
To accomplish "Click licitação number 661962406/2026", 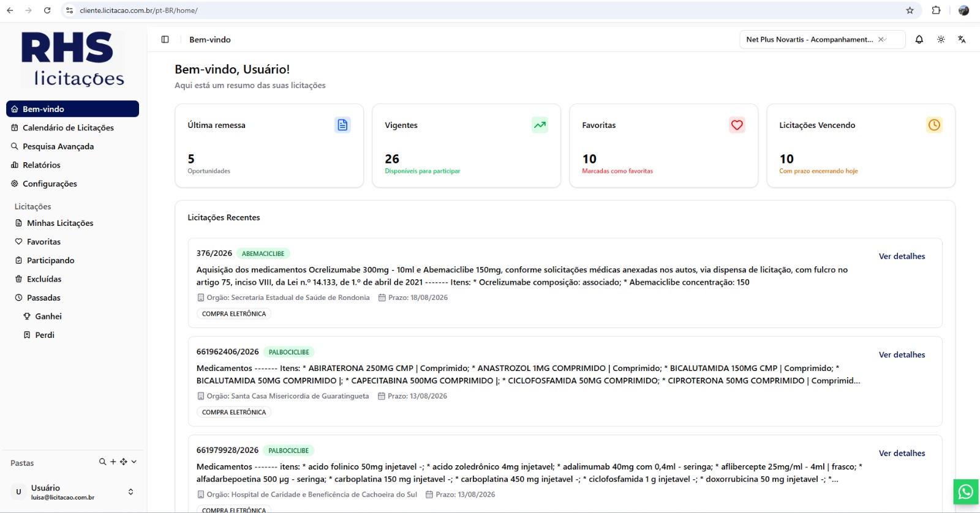I will 228,352.
